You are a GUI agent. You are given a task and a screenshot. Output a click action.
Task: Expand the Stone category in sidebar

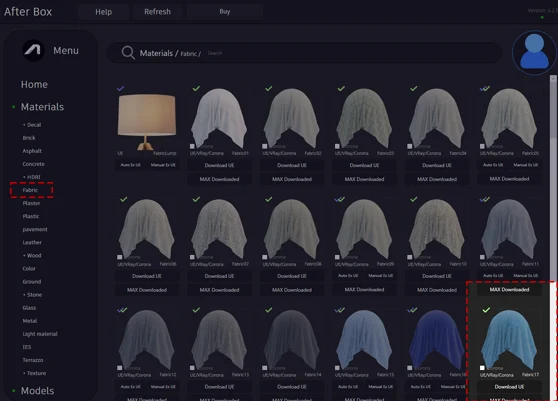tap(33, 295)
